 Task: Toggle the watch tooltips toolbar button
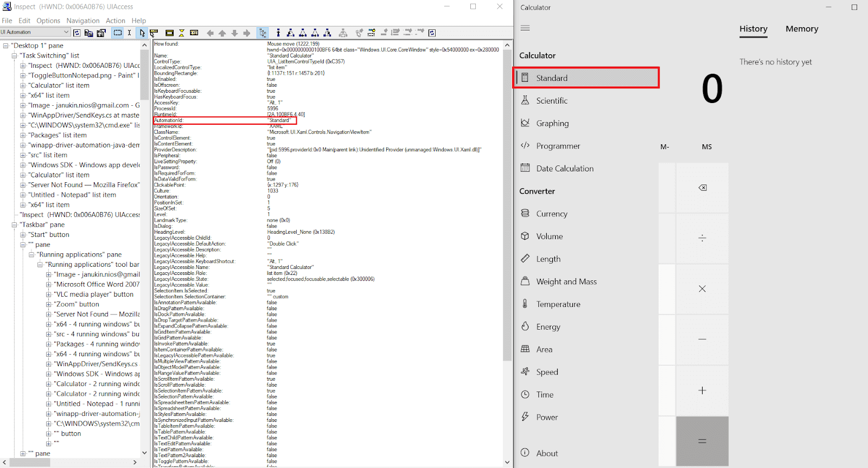coord(154,33)
